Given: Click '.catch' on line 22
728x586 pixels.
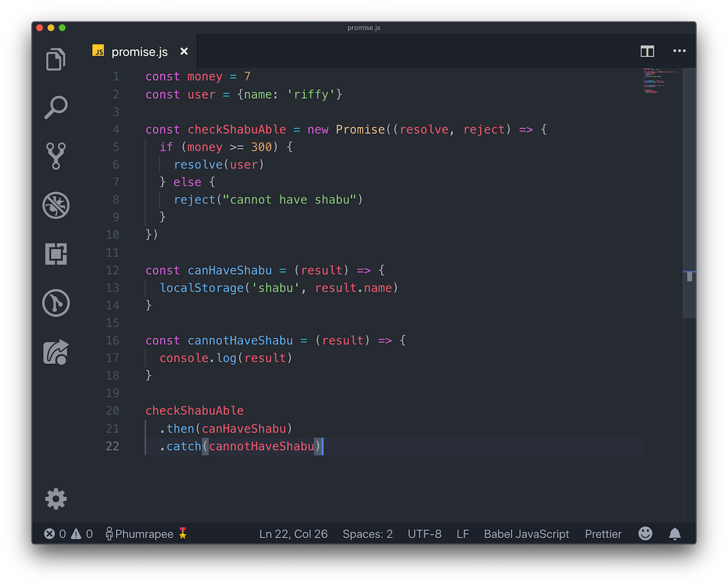Looking at the screenshot, I should (x=181, y=446).
